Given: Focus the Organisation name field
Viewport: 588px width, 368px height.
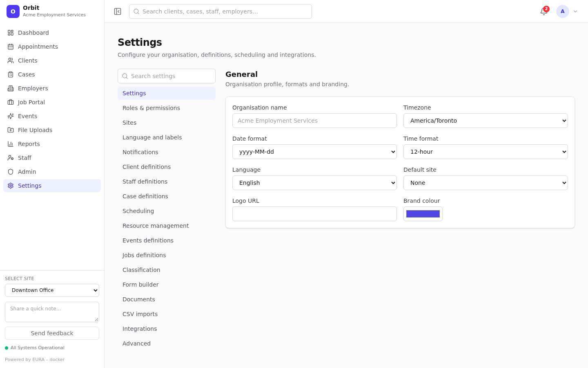Looking at the screenshot, I should tap(314, 121).
